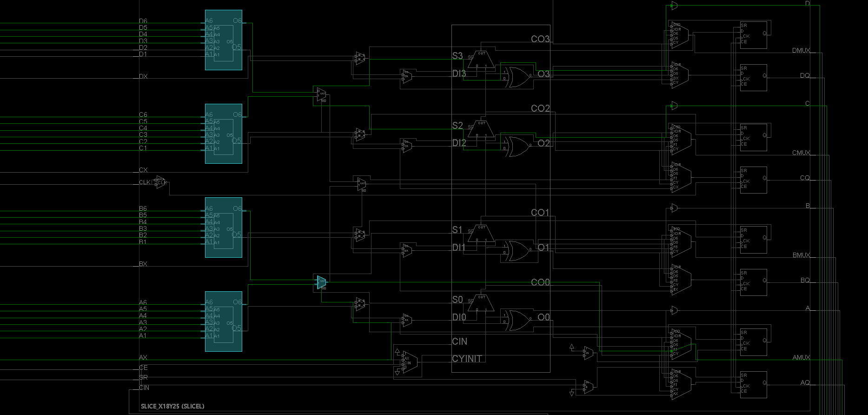Select the C LUT block with inputs C1-C6
The width and height of the screenshot is (868, 415).
pos(224,134)
